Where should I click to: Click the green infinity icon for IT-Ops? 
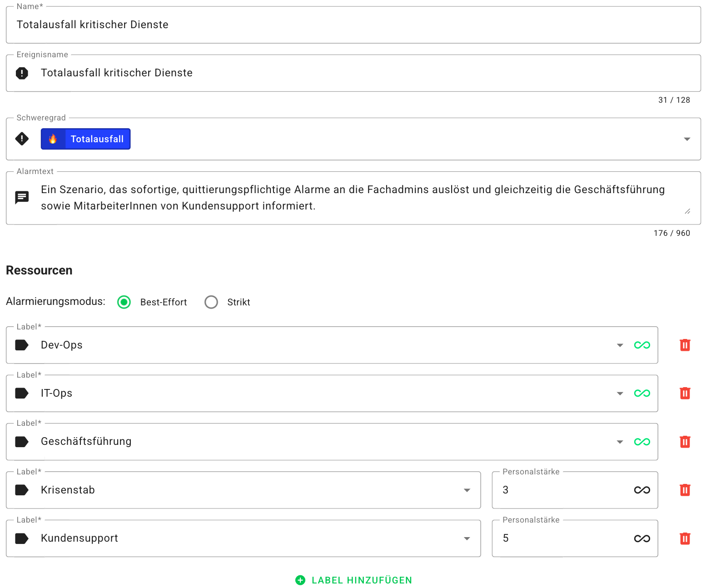642,394
